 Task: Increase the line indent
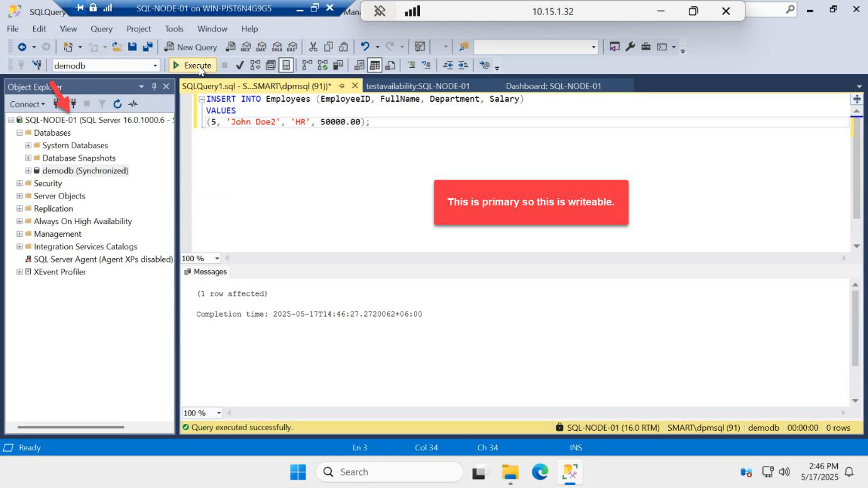[463, 65]
